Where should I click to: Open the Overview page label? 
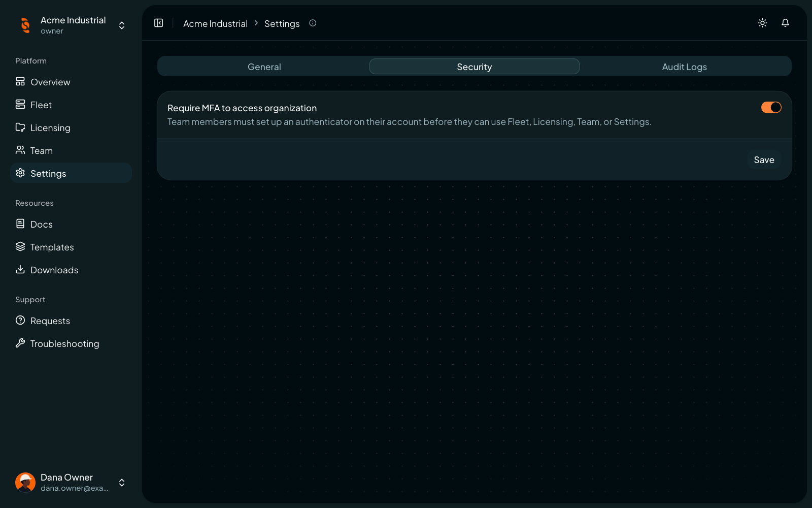click(50, 82)
